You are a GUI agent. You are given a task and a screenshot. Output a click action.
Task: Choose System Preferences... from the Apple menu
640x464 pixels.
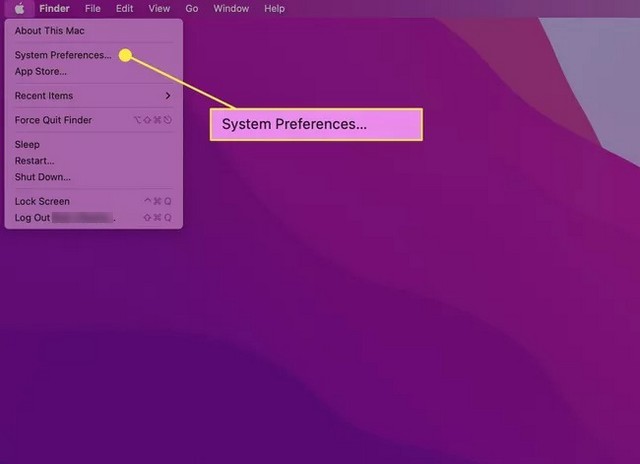63,55
